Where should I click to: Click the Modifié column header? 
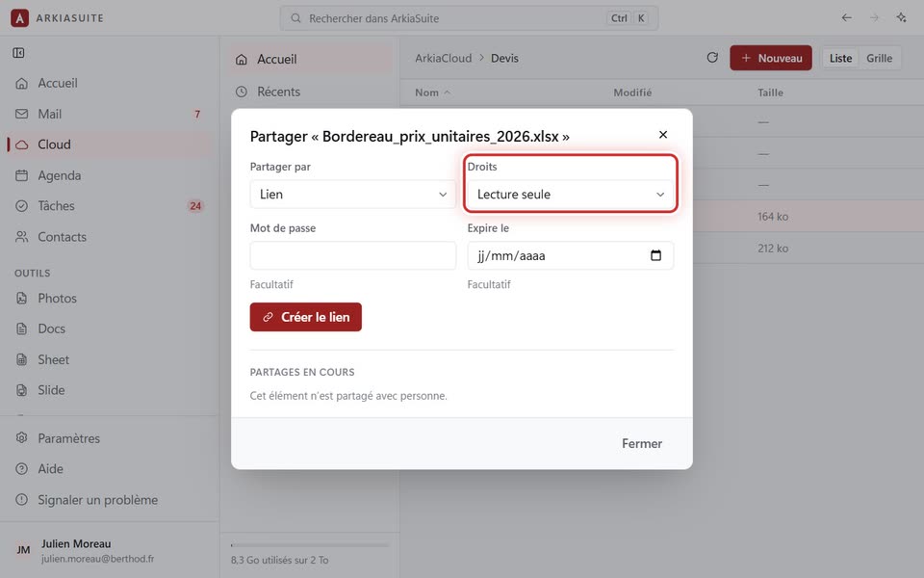pos(632,92)
